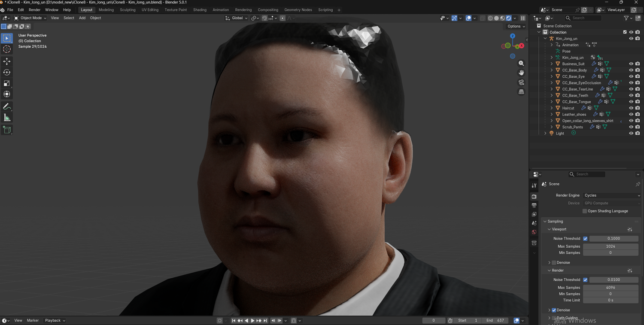Screen dimensions: 644x325
Task: Disable Scrub_Pants in renders via camera icon
Action: click(638, 127)
